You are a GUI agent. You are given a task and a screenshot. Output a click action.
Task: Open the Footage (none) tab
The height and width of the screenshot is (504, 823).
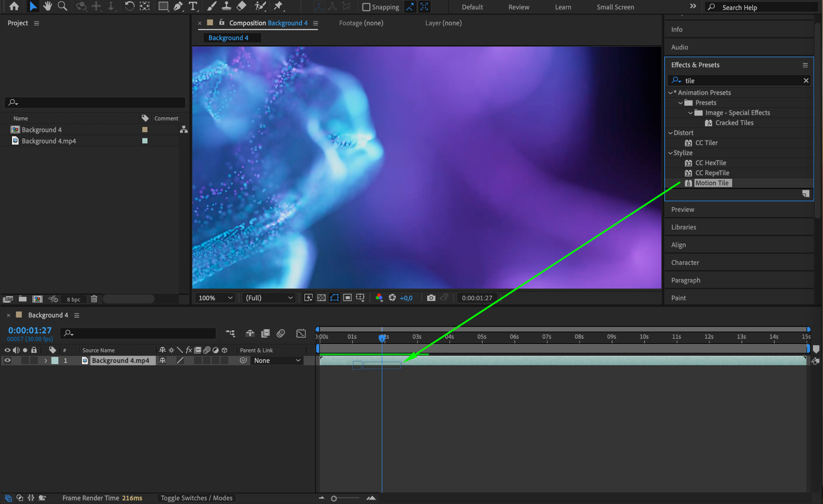pyautogui.click(x=361, y=23)
